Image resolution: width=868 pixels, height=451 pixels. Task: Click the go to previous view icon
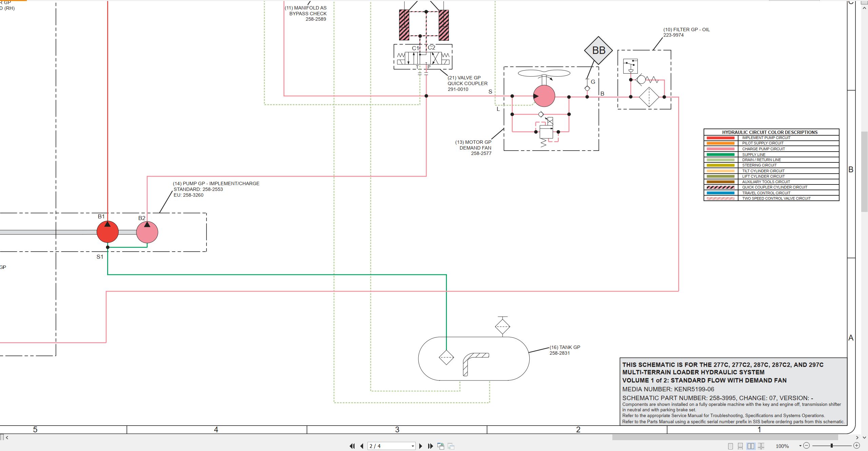pyautogui.click(x=441, y=446)
